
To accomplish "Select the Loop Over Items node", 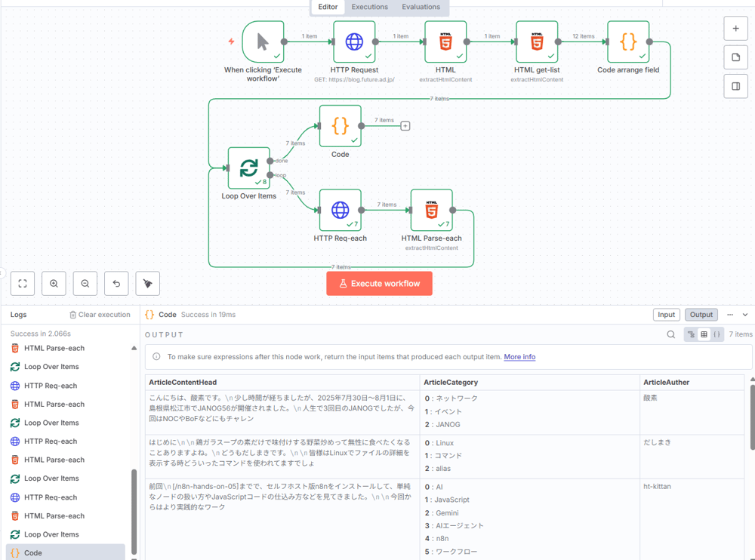I will point(248,168).
